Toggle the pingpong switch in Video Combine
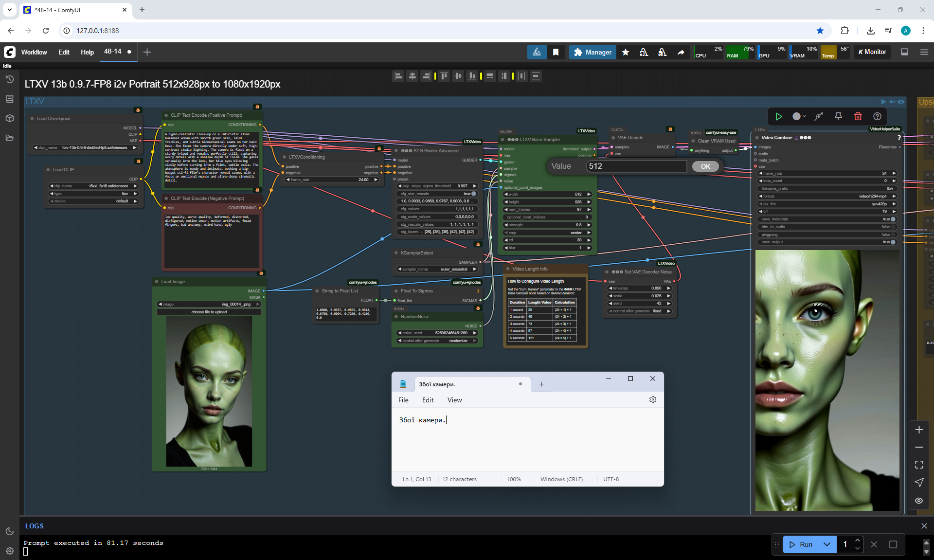The height and width of the screenshot is (560, 934). tap(893, 235)
